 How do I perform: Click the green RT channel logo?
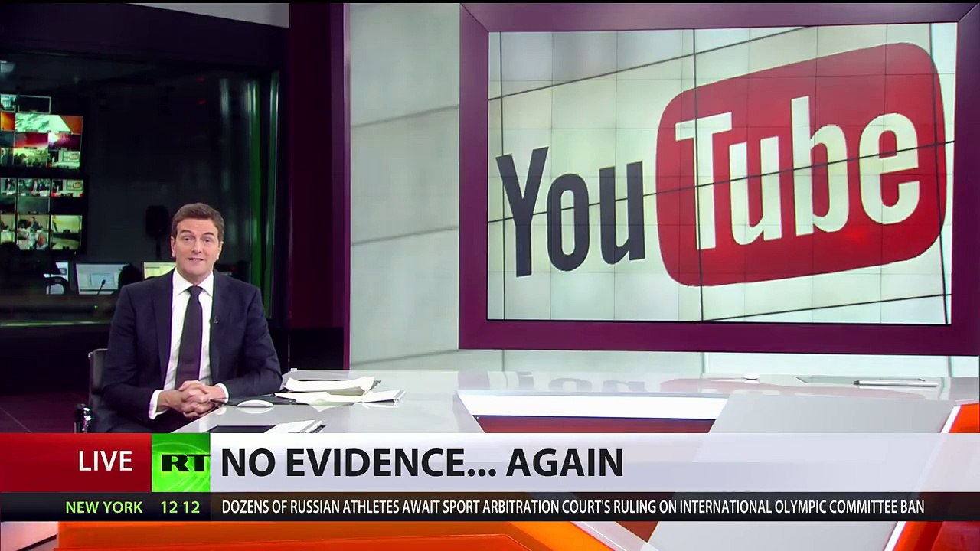(181, 462)
